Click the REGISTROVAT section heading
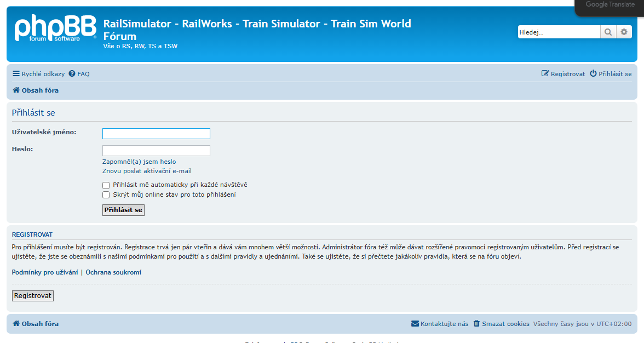This screenshot has height=343, width=644. click(x=32, y=235)
